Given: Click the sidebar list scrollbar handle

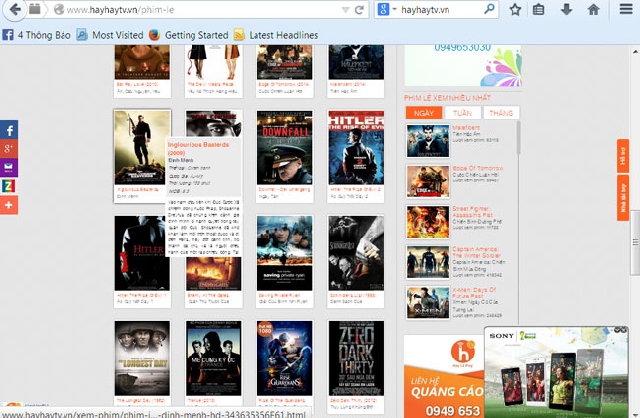Looking at the screenshot, I should click(x=518, y=138).
